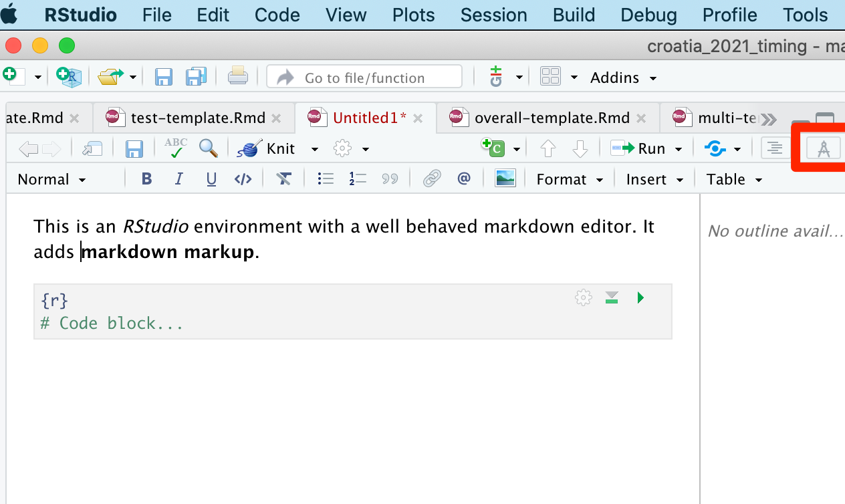The height and width of the screenshot is (504, 845).
Task: Open the document settings gear dropdown
Action: coord(351,148)
